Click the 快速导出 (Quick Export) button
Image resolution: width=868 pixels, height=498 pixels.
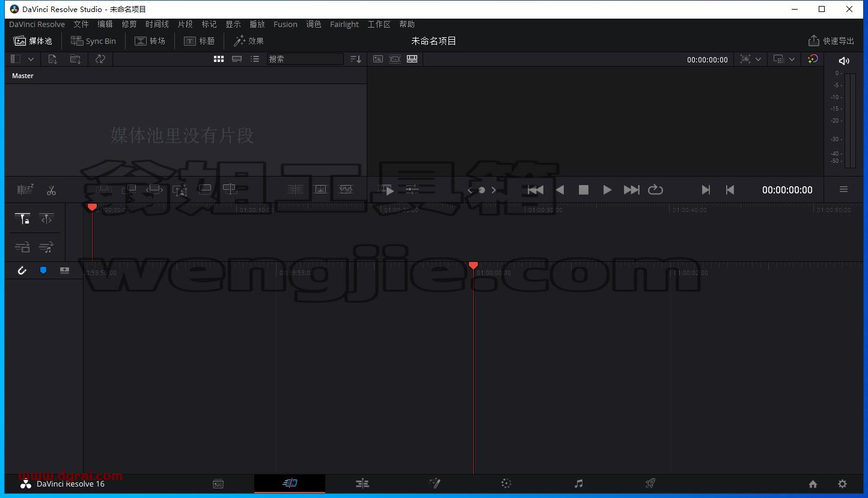click(x=831, y=41)
